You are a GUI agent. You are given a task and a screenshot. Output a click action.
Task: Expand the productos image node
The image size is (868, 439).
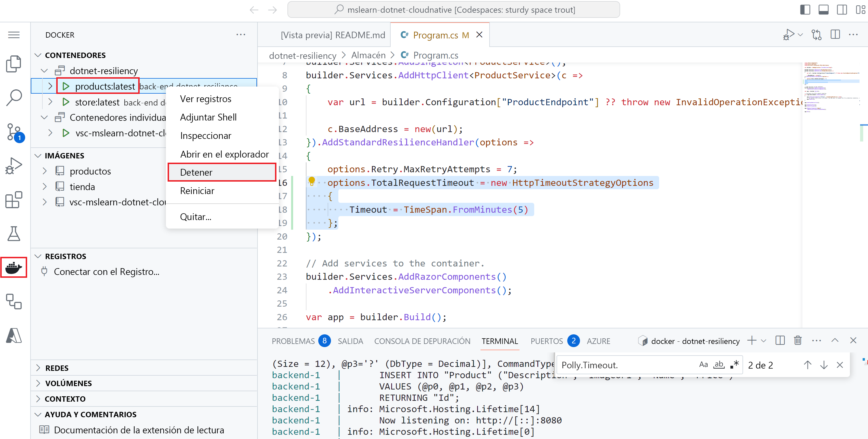[x=44, y=171]
